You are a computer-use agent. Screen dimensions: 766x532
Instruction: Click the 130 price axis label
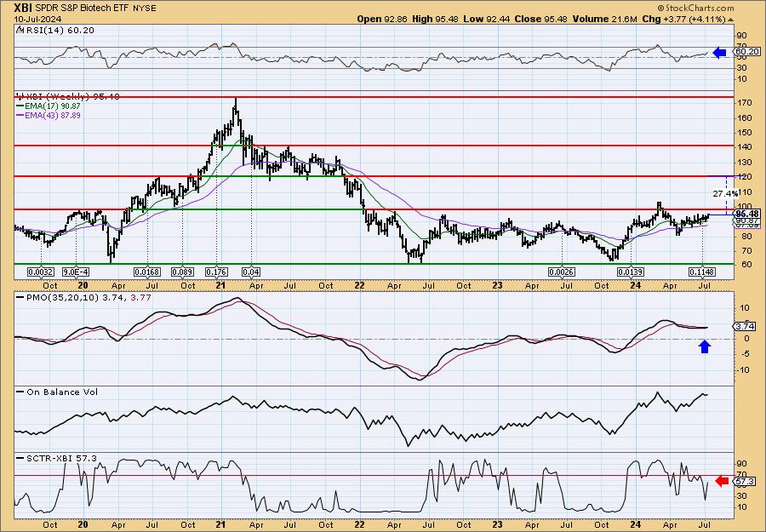point(745,162)
